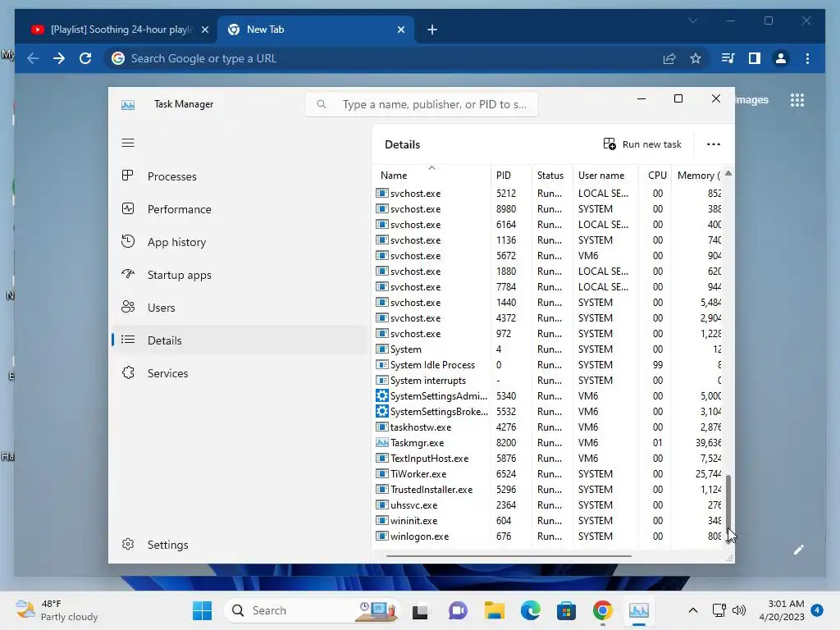Open File Explorer from the taskbar
Viewport: 840px width, 630px height.
click(x=494, y=610)
